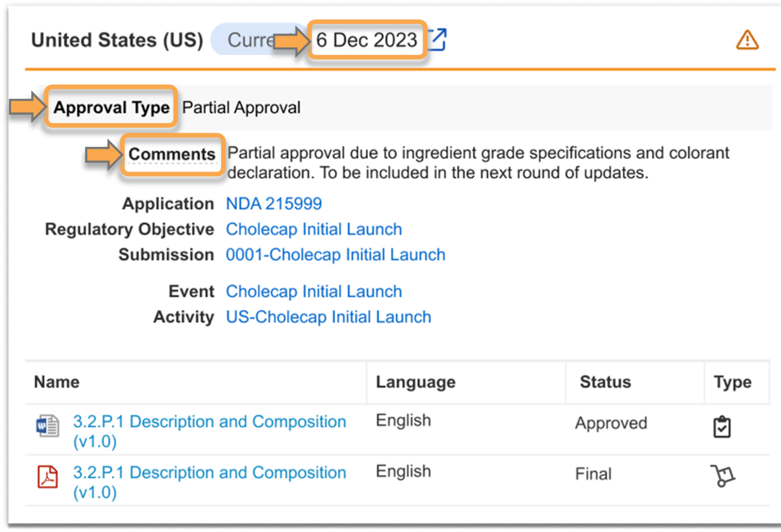
Task: Click the 6 Dec 2023 date
Action: pos(366,40)
